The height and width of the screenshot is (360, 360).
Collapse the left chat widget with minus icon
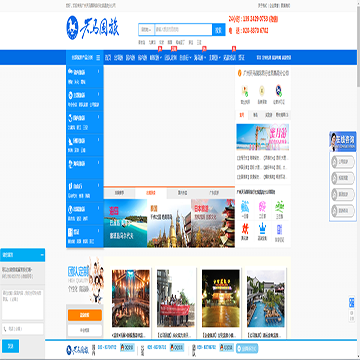pos(42,255)
